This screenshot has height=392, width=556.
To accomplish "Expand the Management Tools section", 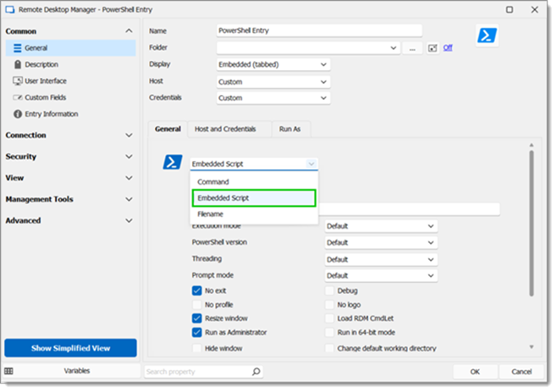I will pyautogui.click(x=129, y=199).
